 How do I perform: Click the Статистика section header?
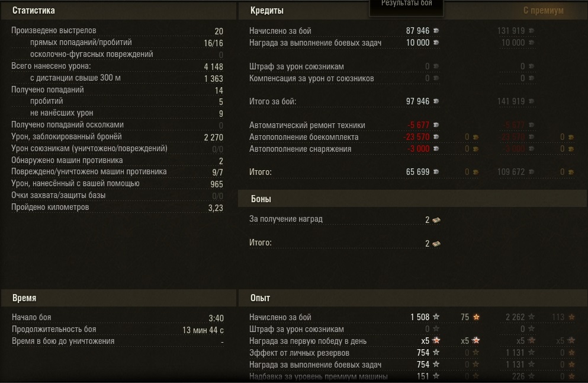pos(34,11)
